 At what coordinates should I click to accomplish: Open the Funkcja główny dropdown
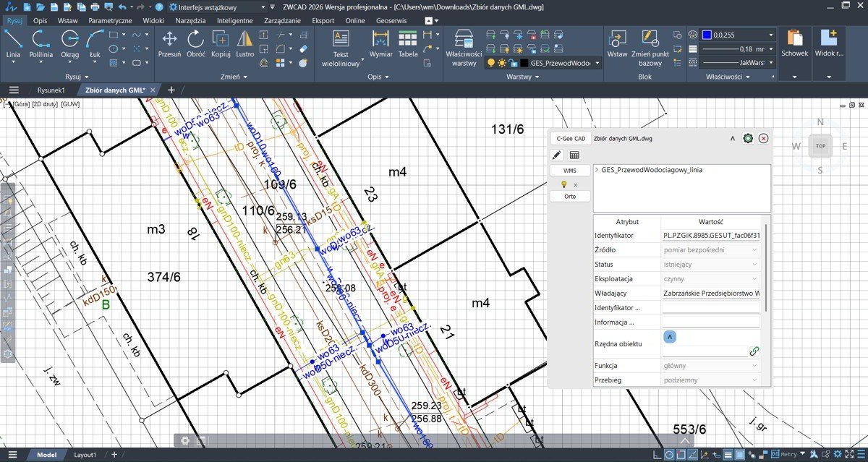pos(712,366)
